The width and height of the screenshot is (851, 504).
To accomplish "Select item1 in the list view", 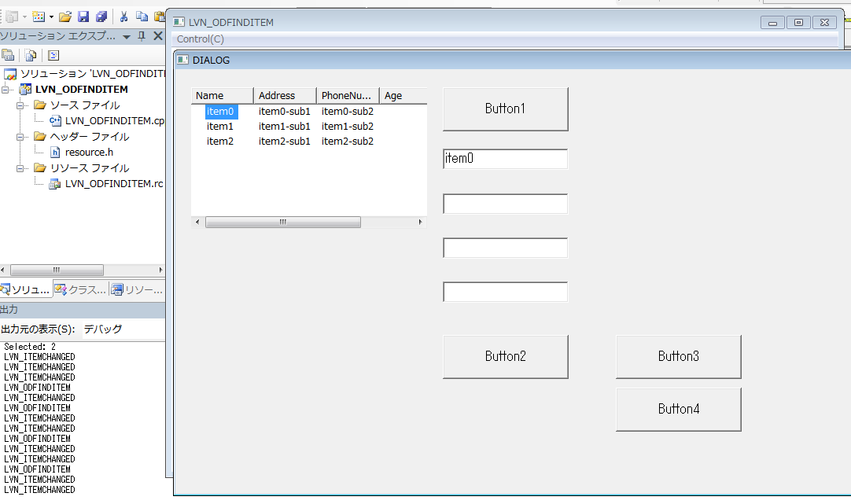I will point(219,127).
